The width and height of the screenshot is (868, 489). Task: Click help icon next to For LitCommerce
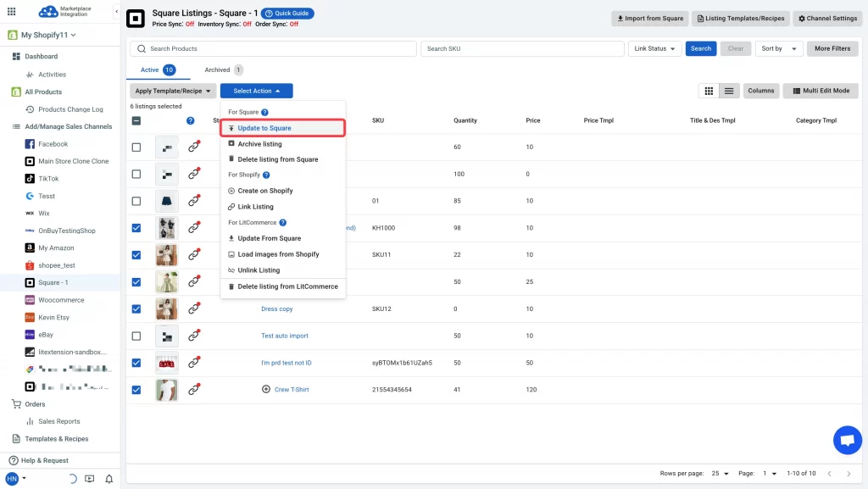pyautogui.click(x=283, y=223)
